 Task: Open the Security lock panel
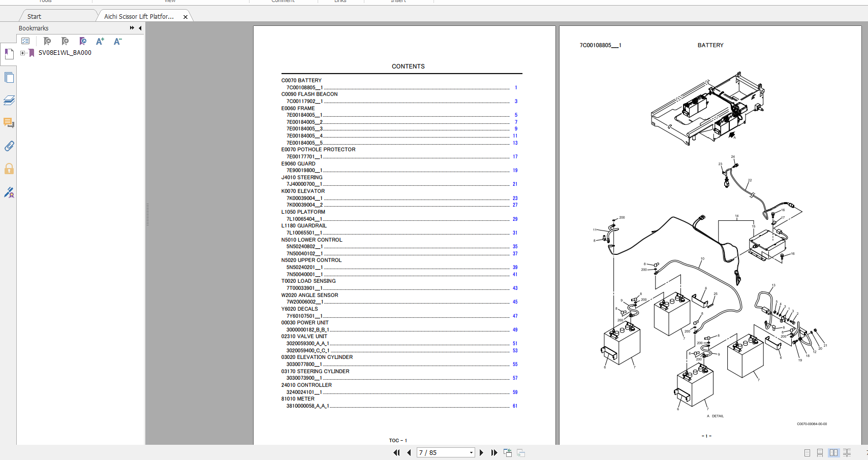click(x=9, y=169)
